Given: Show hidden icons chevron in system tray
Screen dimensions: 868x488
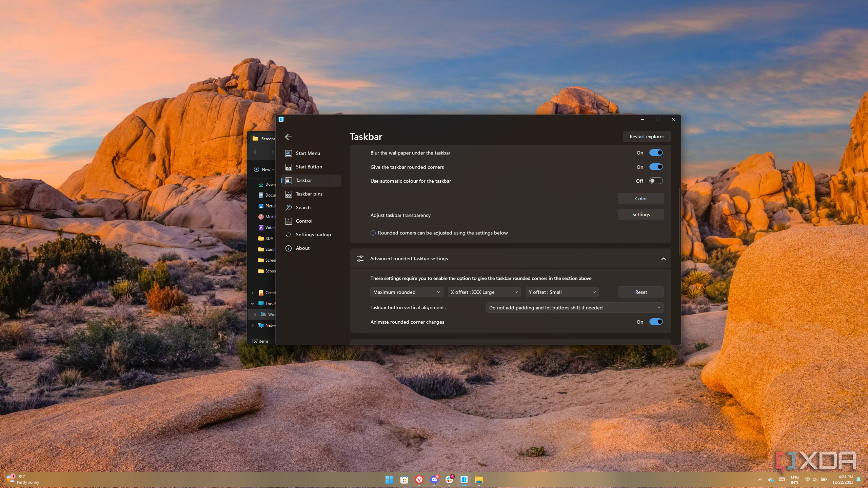Looking at the screenshot, I should point(760,480).
